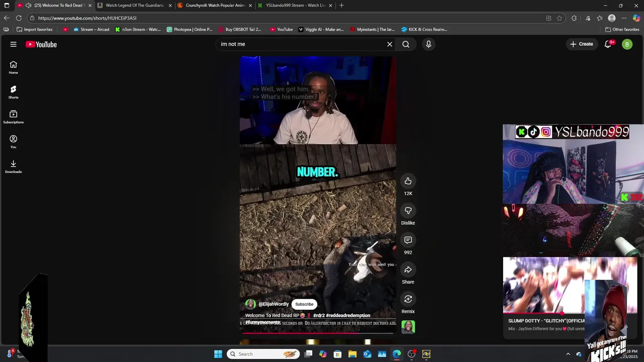Open the account avatar menu B
The width and height of the screenshot is (644, 362).
[x=627, y=44]
